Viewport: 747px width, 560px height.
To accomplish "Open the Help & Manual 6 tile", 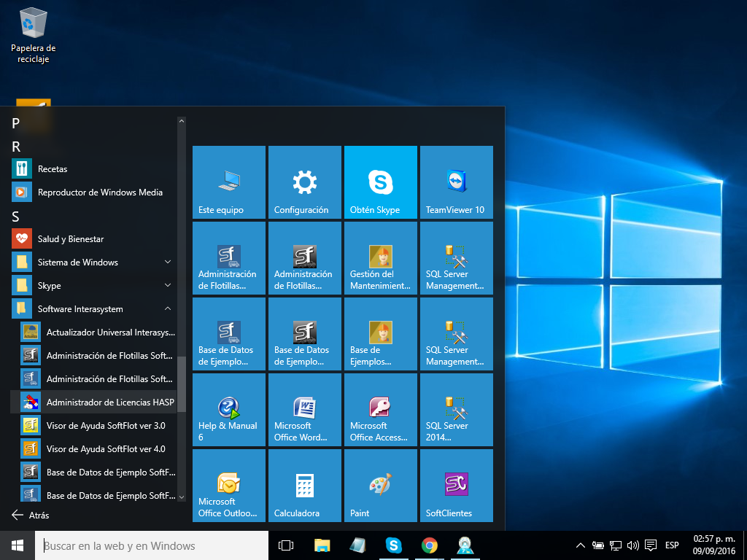I will [228, 410].
